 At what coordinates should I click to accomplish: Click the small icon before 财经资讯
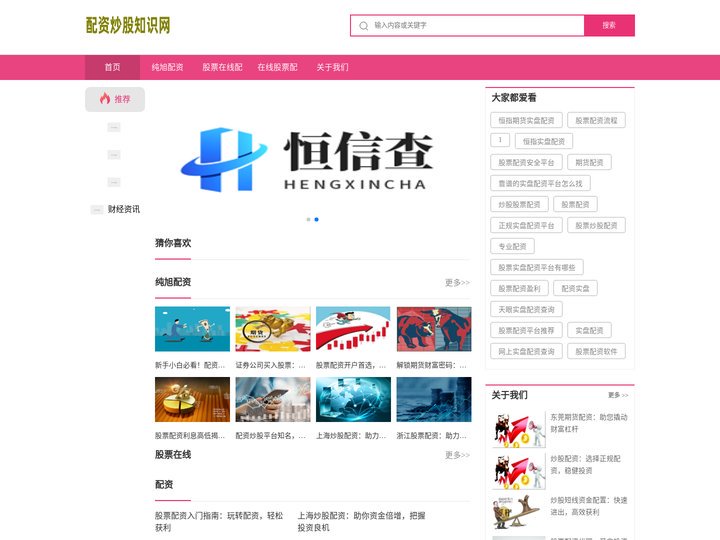[x=97, y=210]
